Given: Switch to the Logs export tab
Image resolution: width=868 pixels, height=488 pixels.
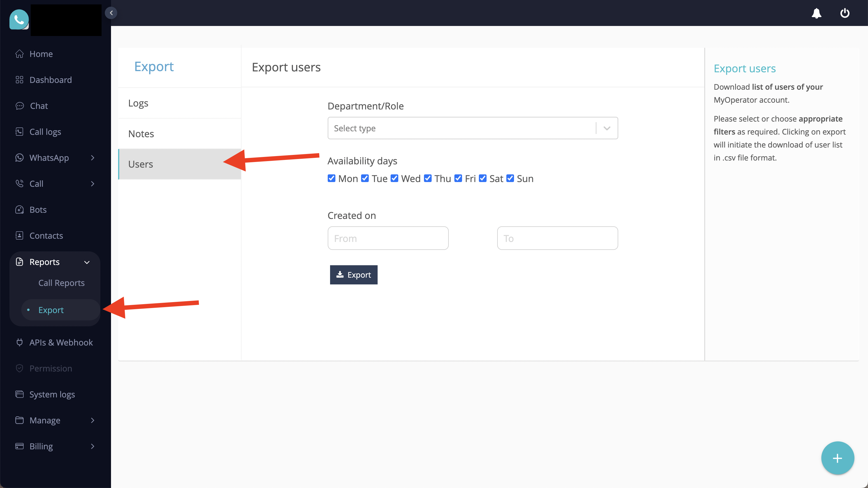Looking at the screenshot, I should tap(138, 103).
